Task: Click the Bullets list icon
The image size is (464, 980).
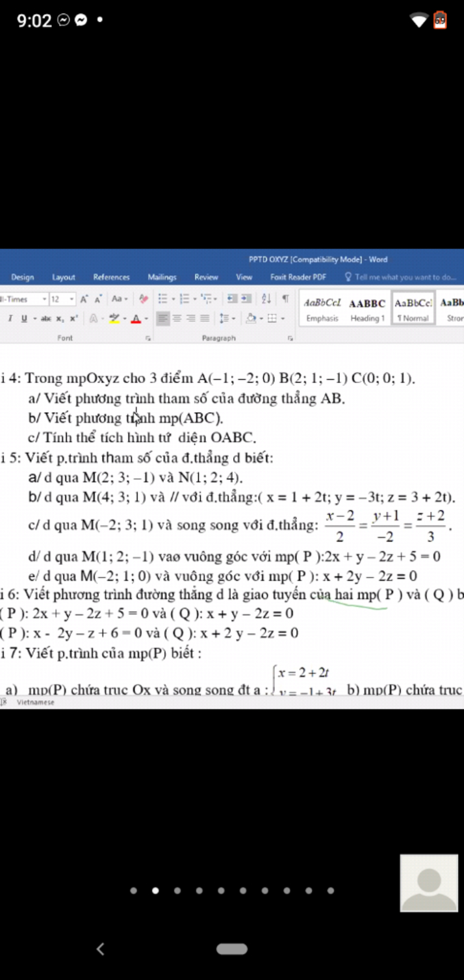Action: pos(163,299)
